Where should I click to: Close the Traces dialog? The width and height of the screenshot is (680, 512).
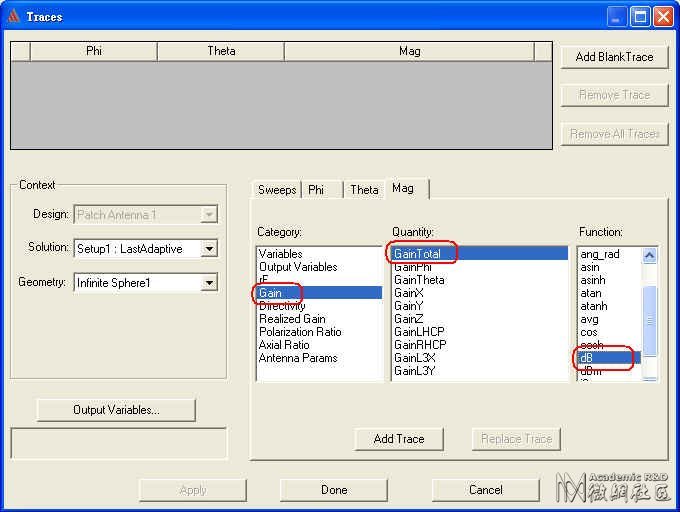coord(663,17)
